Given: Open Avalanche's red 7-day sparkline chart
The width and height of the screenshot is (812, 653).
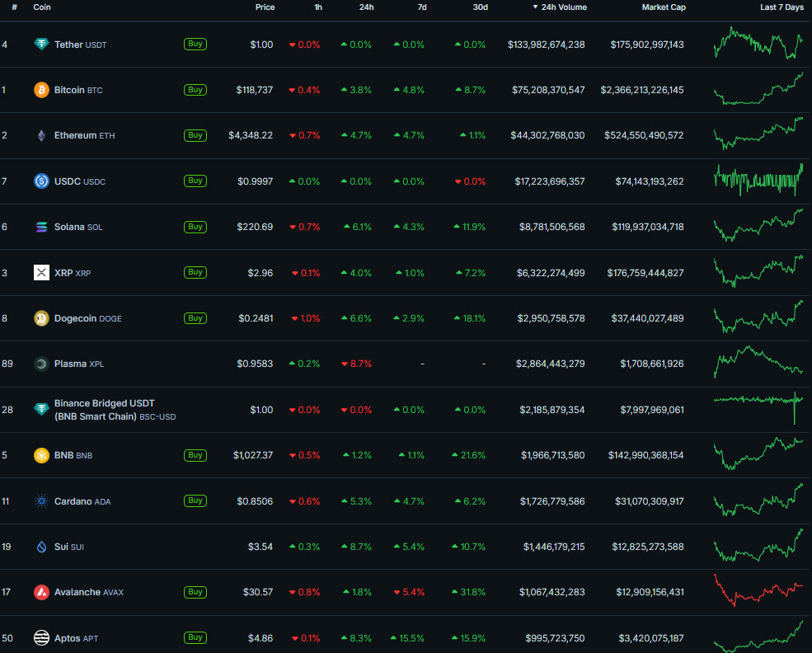Looking at the screenshot, I should click(758, 590).
